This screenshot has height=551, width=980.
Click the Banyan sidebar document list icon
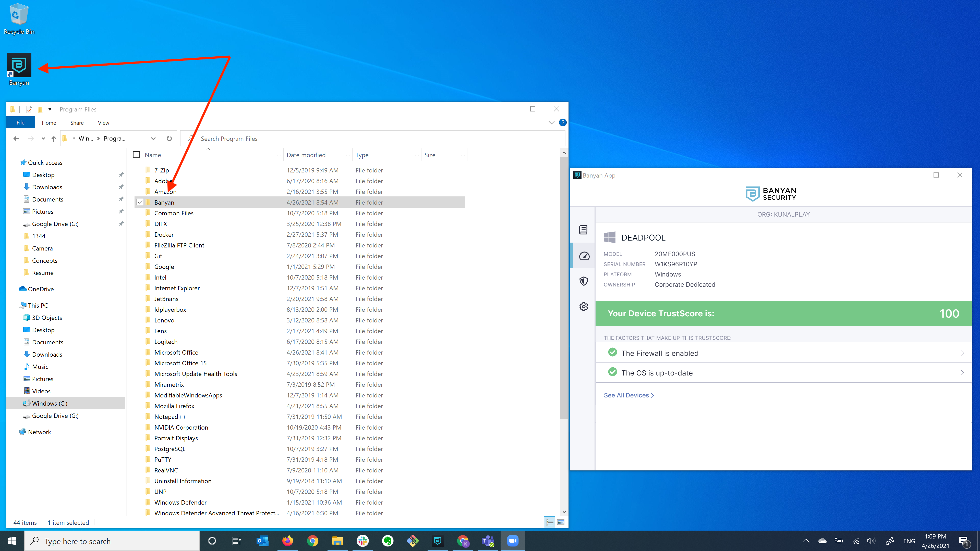(x=583, y=230)
